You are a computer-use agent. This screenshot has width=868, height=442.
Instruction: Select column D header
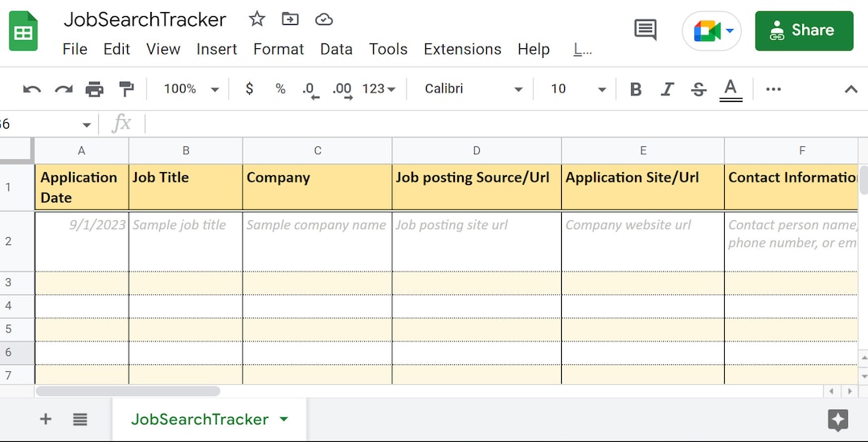[477, 150]
